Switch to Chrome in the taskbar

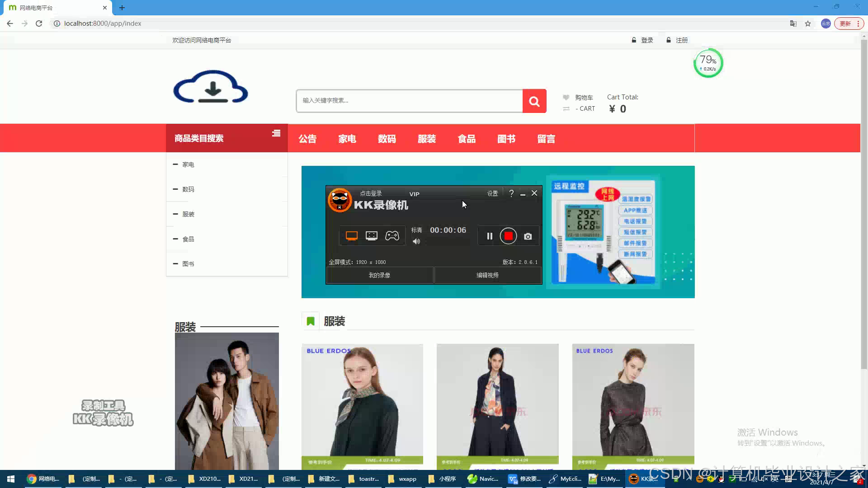click(43, 479)
